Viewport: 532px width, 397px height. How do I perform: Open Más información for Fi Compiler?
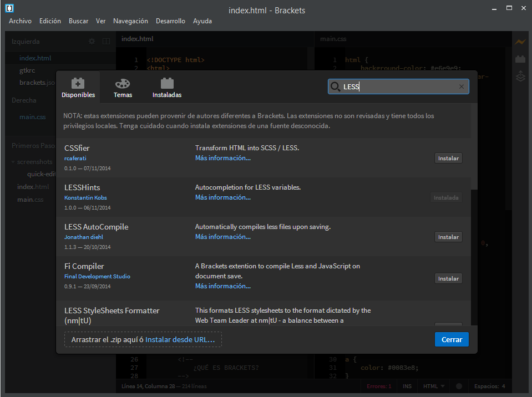[223, 286]
